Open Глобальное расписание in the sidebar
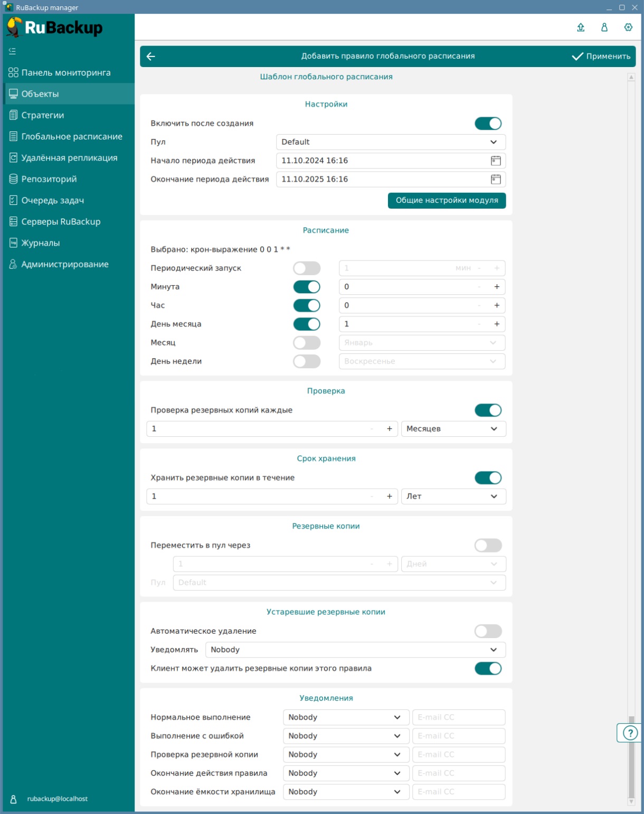This screenshot has height=814, width=644. [72, 136]
